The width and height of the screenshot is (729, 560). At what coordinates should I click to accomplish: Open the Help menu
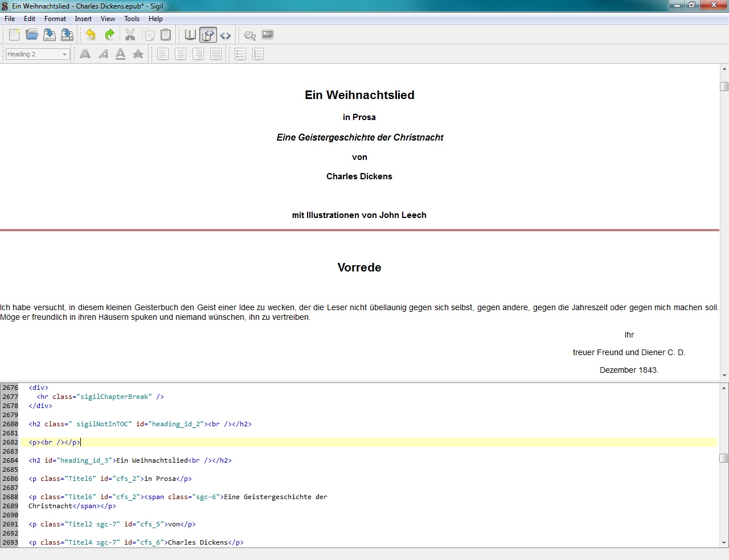click(155, 19)
